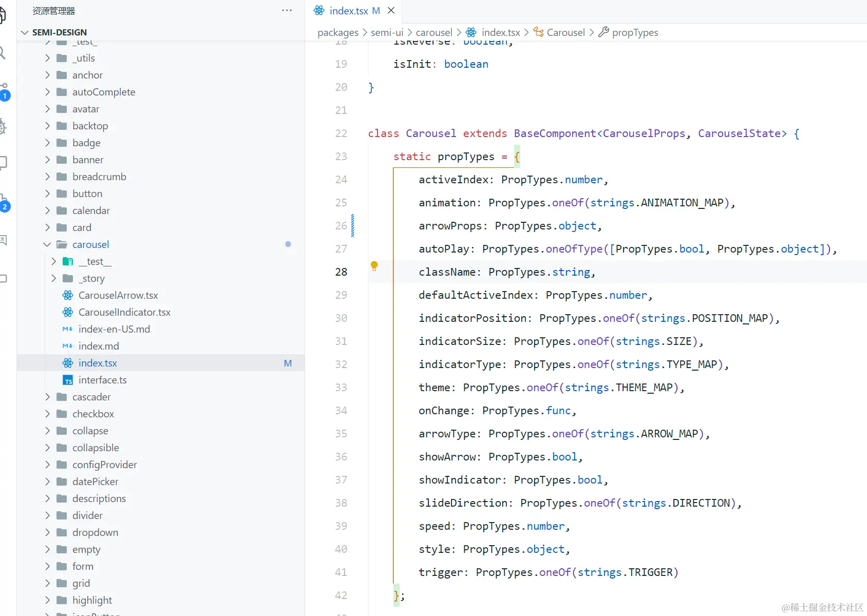Screen dimensions: 867x616
Task: Click the React icon beside CarouselArrow.tsx
Action: [68, 295]
